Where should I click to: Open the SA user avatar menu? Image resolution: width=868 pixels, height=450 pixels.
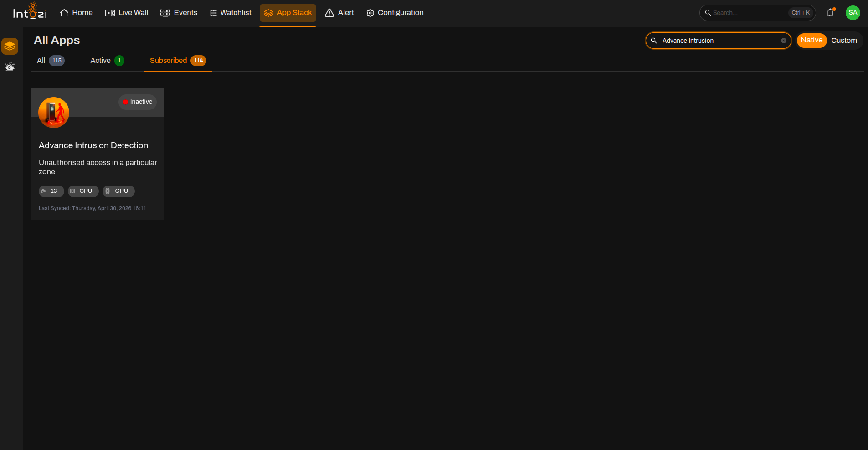pyautogui.click(x=853, y=13)
